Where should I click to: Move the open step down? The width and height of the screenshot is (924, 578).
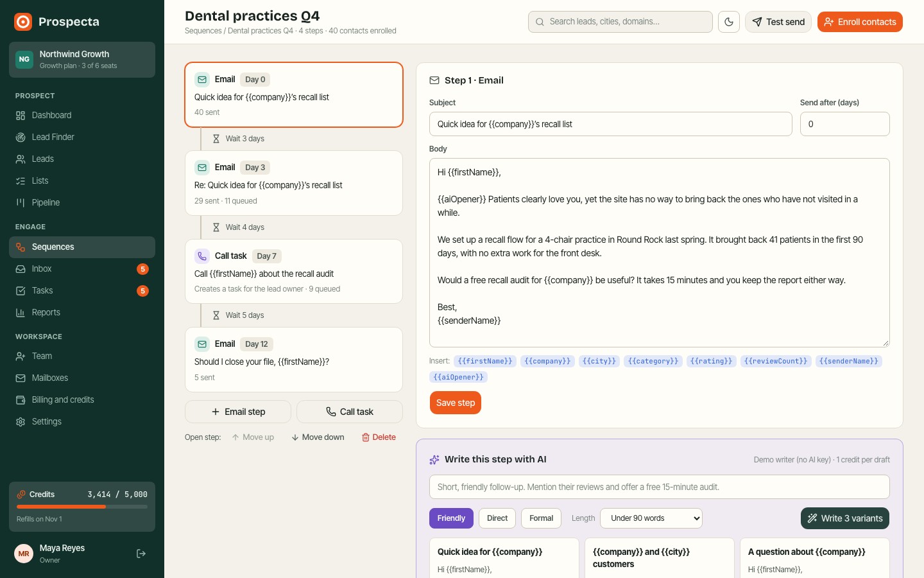(318, 437)
